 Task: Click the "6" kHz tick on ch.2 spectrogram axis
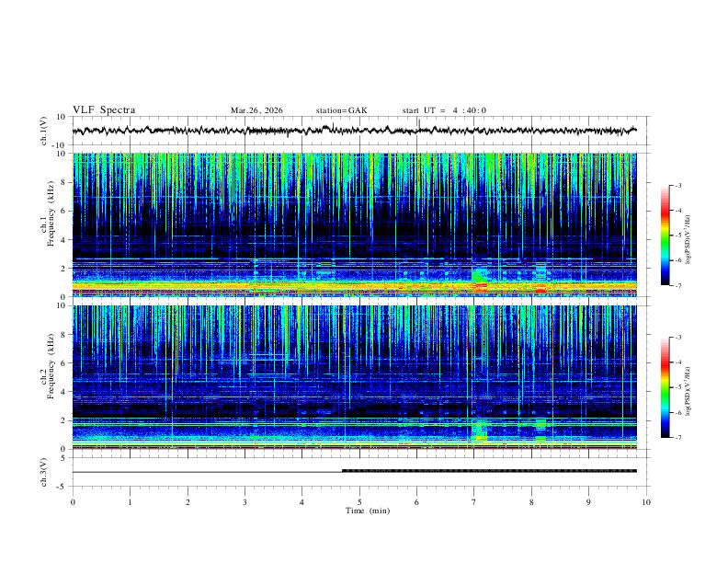click(63, 363)
